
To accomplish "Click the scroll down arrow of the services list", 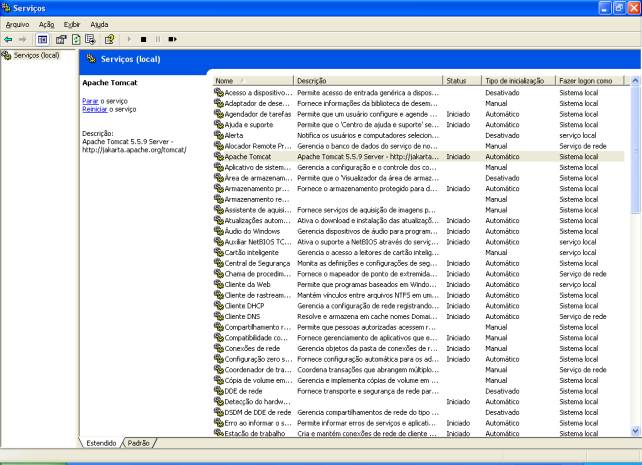I will click(635, 429).
